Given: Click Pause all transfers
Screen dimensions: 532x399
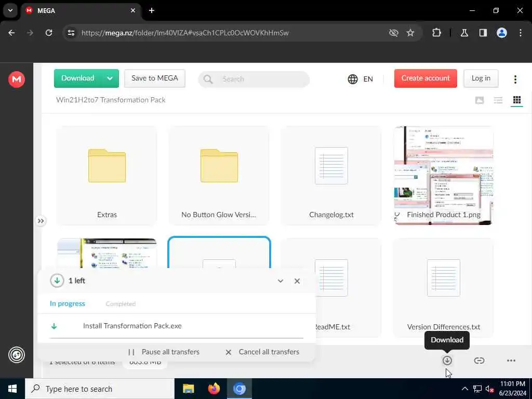Looking at the screenshot, I should pyautogui.click(x=164, y=352).
